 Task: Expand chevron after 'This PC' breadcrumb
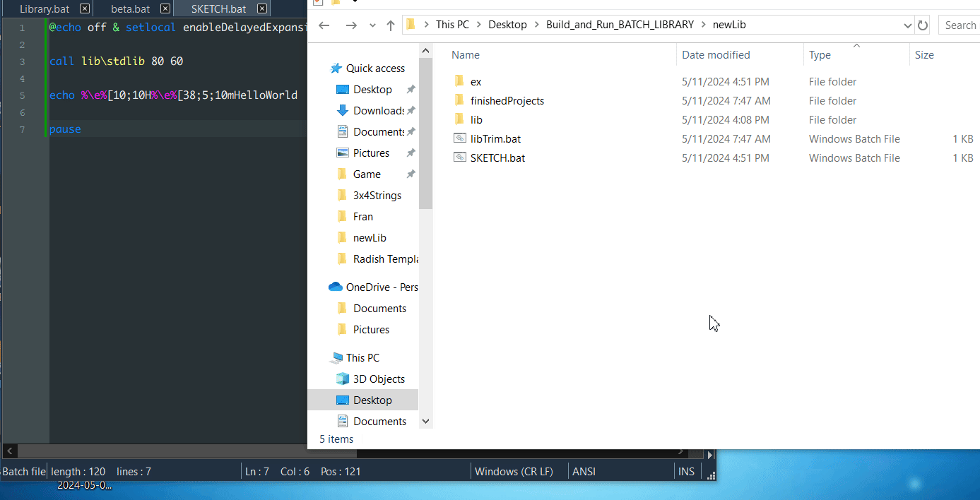(478, 25)
